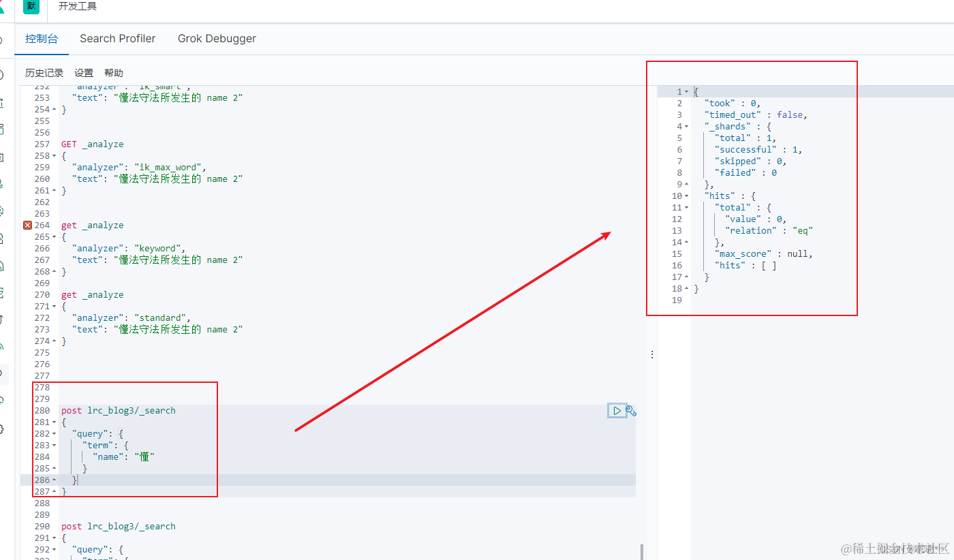Click output line number 19

(677, 300)
